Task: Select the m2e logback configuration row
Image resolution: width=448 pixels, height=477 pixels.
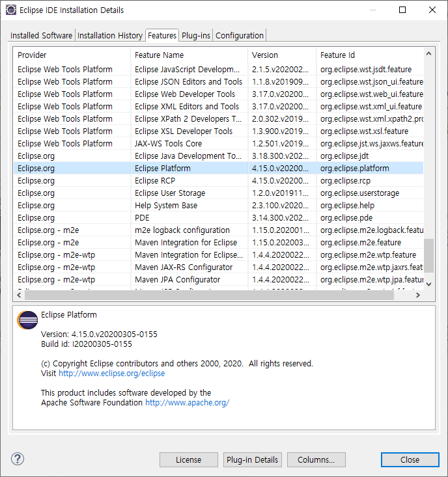Action: tap(218, 230)
